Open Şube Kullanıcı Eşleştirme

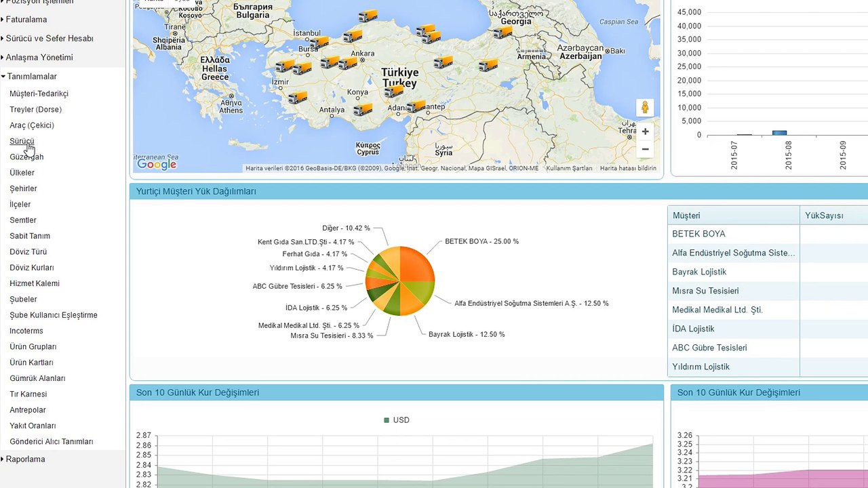[54, 315]
